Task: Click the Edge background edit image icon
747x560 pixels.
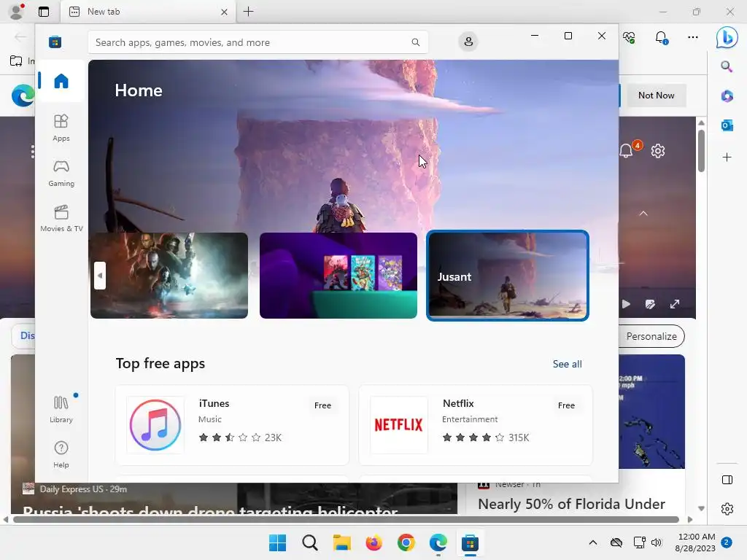Action: coord(650,304)
